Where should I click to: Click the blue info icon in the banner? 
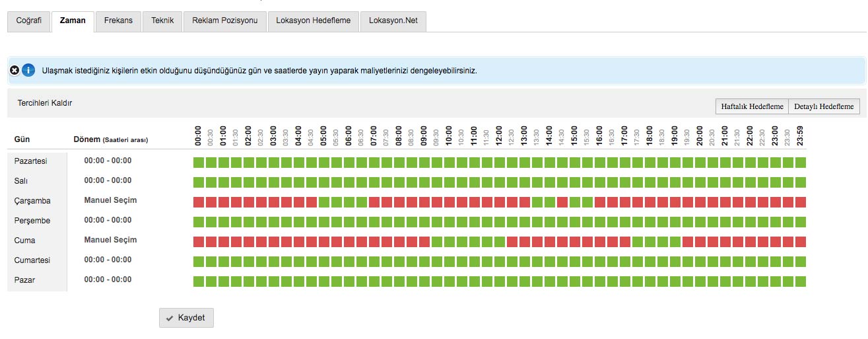pyautogui.click(x=28, y=70)
